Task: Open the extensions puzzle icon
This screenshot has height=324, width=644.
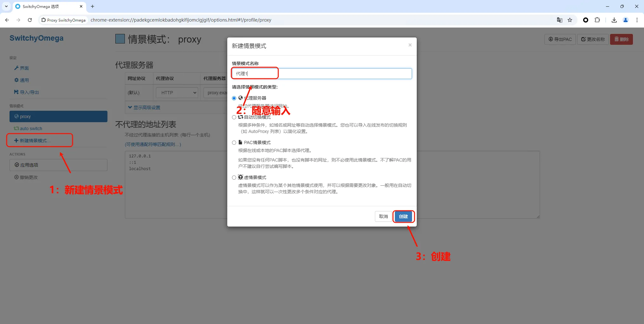Action: pos(597,20)
